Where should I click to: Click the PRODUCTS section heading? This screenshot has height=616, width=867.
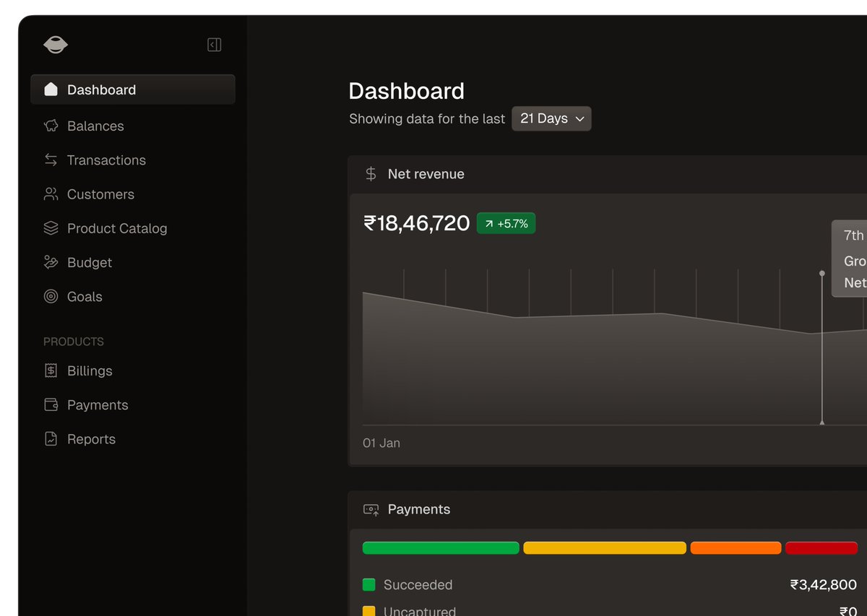point(74,342)
